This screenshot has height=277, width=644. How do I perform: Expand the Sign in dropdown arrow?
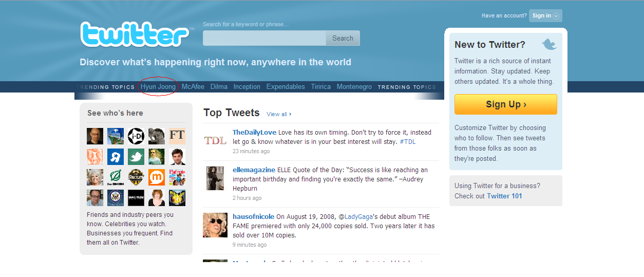click(x=556, y=16)
